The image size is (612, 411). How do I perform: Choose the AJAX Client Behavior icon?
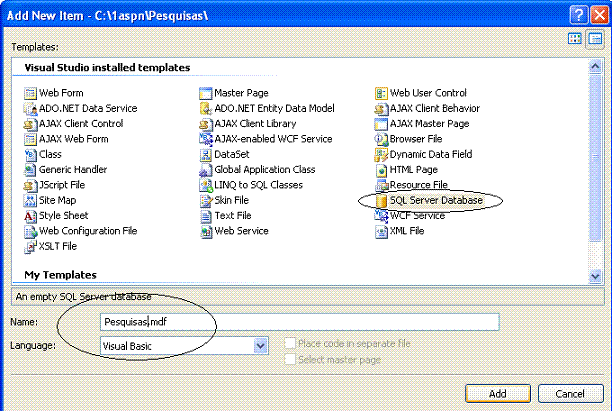click(x=381, y=109)
